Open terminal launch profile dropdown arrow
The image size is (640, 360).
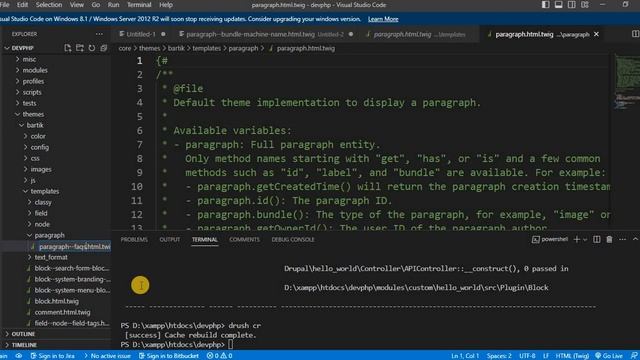tap(585, 240)
